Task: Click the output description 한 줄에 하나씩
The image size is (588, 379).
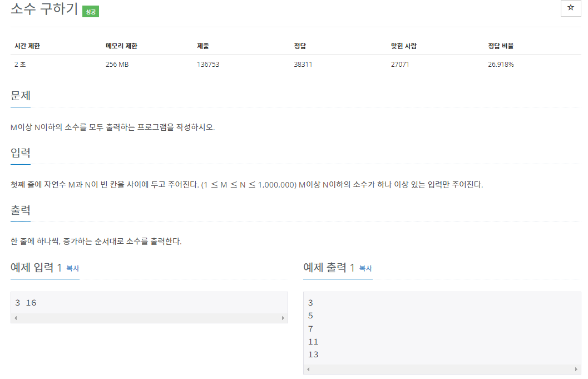Action: pos(96,242)
